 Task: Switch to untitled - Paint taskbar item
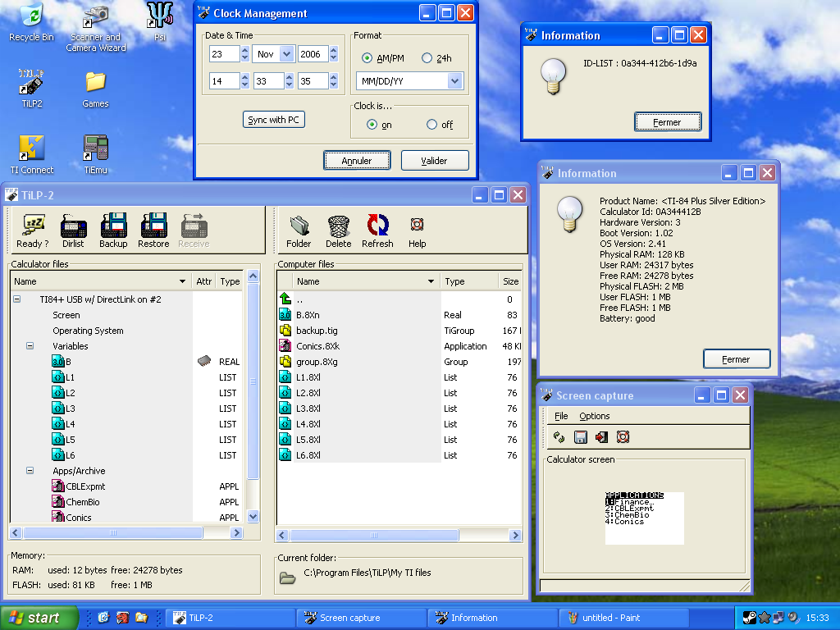624,618
